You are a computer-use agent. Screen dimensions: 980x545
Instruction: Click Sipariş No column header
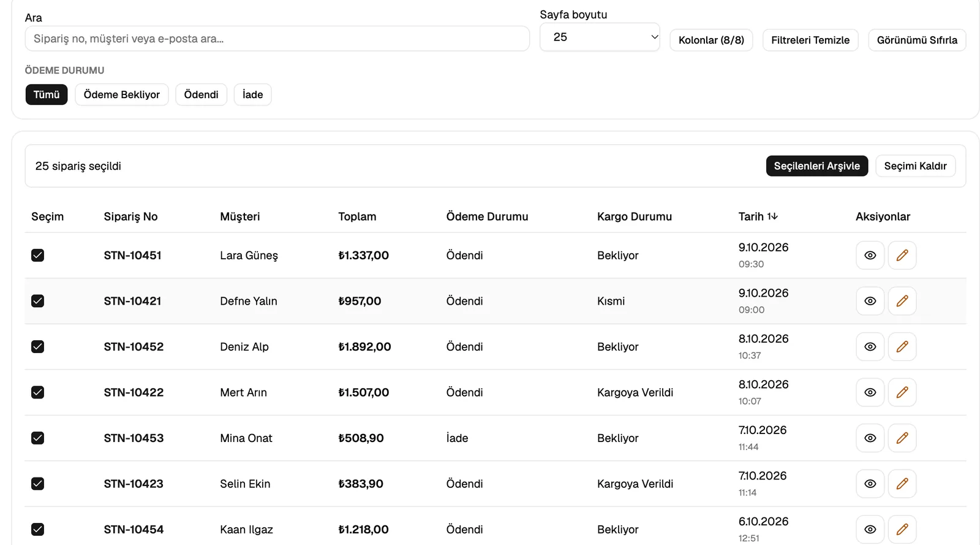coord(130,216)
